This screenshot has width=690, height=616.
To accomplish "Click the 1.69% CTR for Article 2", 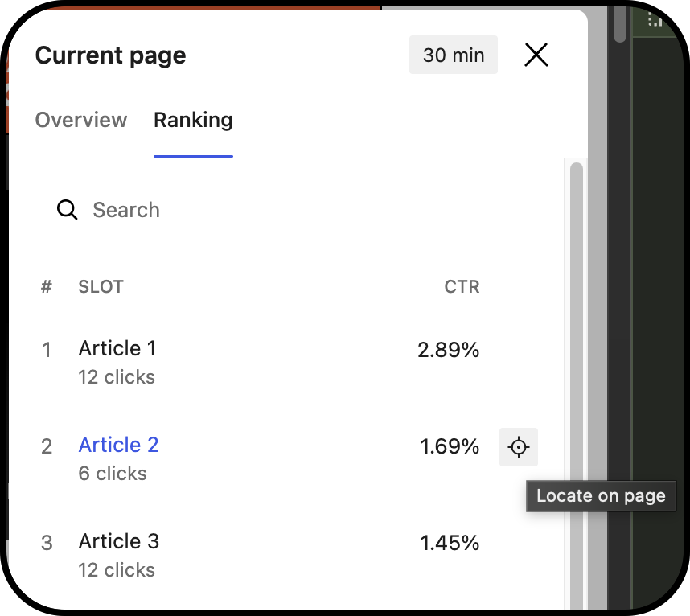I will tap(450, 446).
